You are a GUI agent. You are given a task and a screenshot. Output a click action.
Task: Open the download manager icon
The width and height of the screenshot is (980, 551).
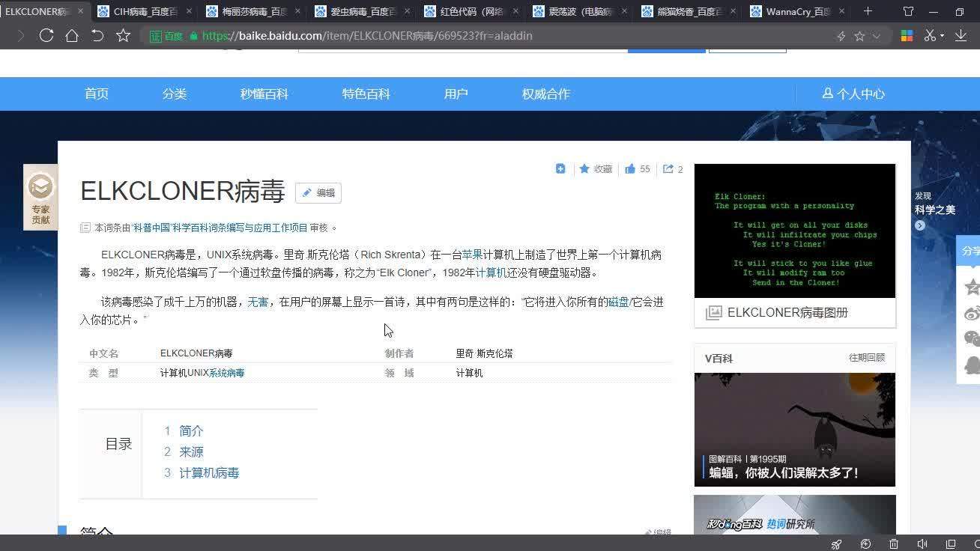[961, 34]
